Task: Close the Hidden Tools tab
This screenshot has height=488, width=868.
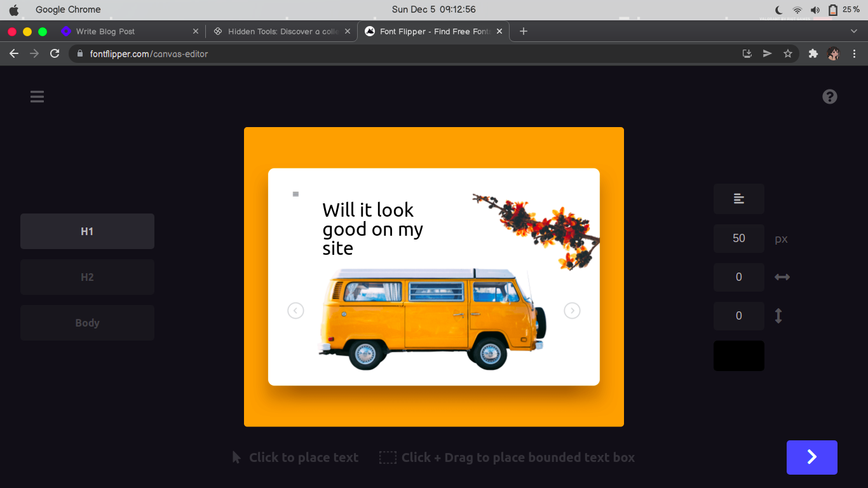Action: coord(348,31)
